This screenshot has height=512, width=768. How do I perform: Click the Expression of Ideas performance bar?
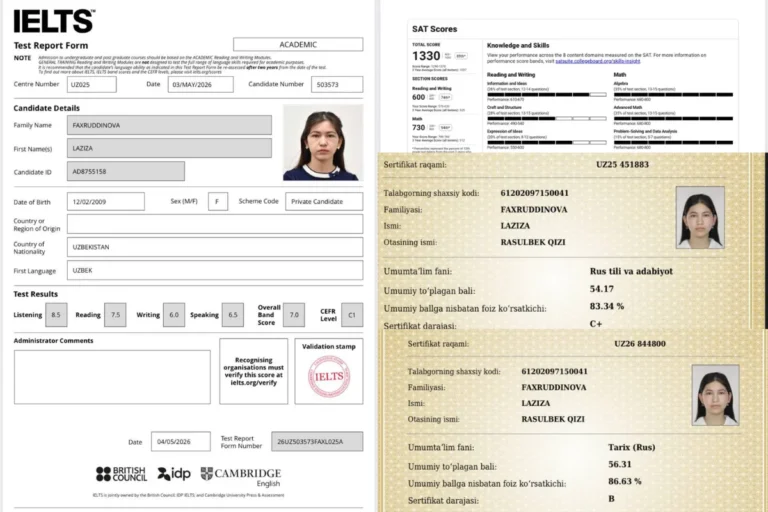pyautogui.click(x=547, y=142)
